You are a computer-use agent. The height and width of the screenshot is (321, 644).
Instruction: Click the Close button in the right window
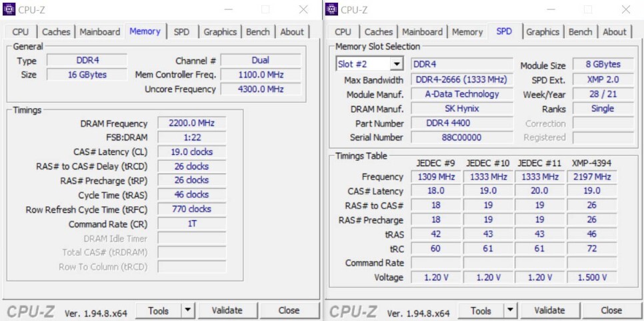611,311
